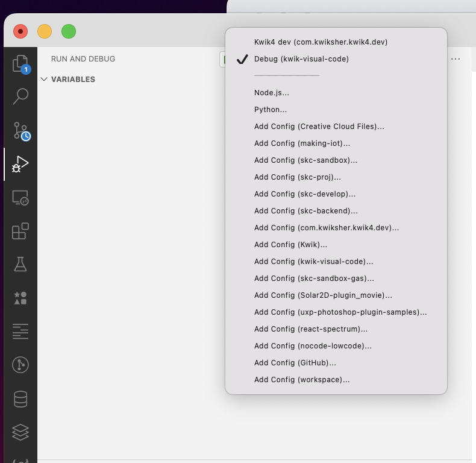The image size is (476, 463).
Task: Click the yellow minimize window button
Action: point(45,31)
